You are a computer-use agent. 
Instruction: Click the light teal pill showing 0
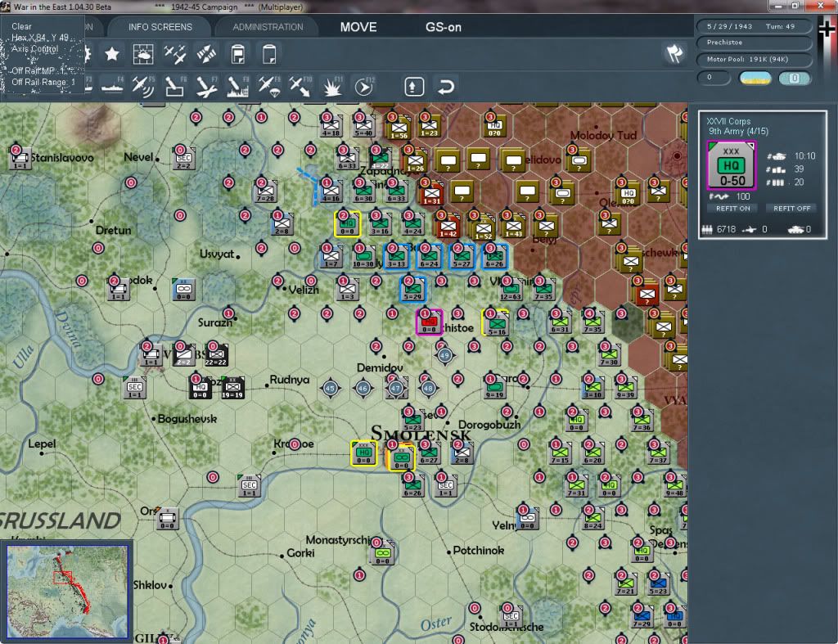(x=795, y=78)
